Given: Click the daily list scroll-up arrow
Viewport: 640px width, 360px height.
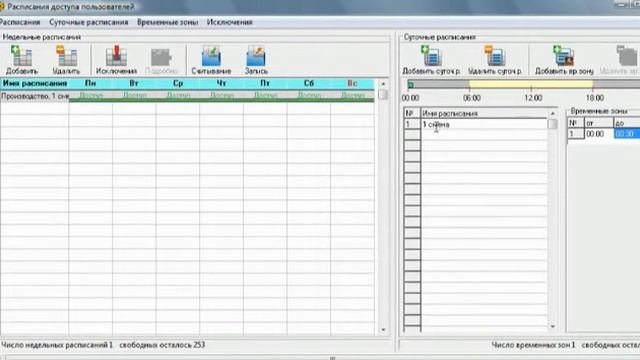Looking at the screenshot, I should (553, 113).
